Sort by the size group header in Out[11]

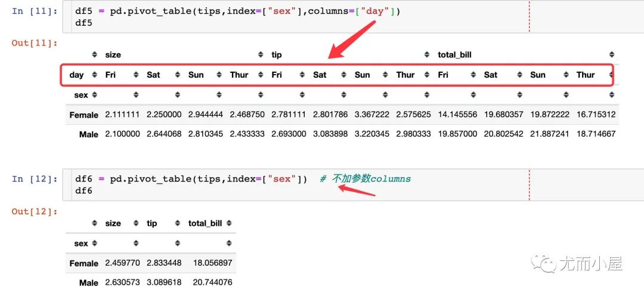point(261,55)
